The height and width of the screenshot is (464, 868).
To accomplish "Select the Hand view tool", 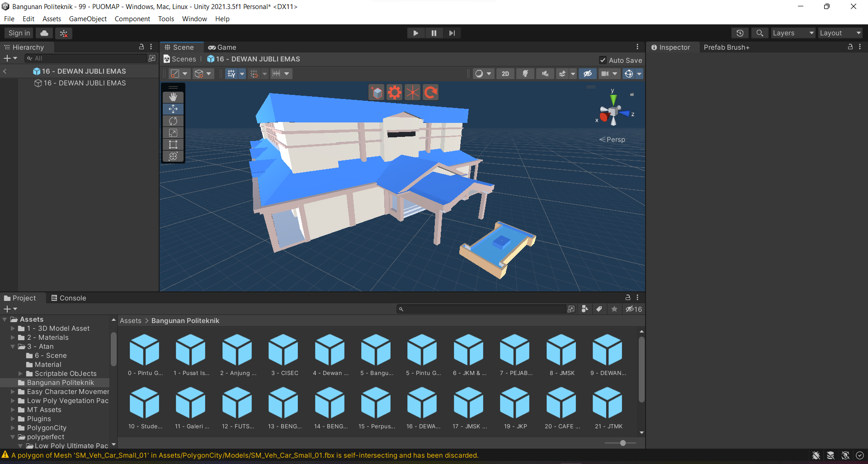I will pos(173,97).
